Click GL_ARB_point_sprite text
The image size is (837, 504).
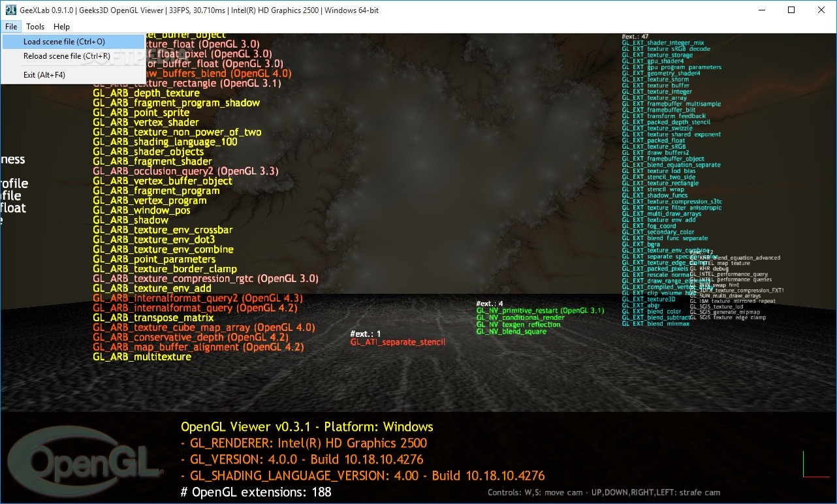(141, 113)
